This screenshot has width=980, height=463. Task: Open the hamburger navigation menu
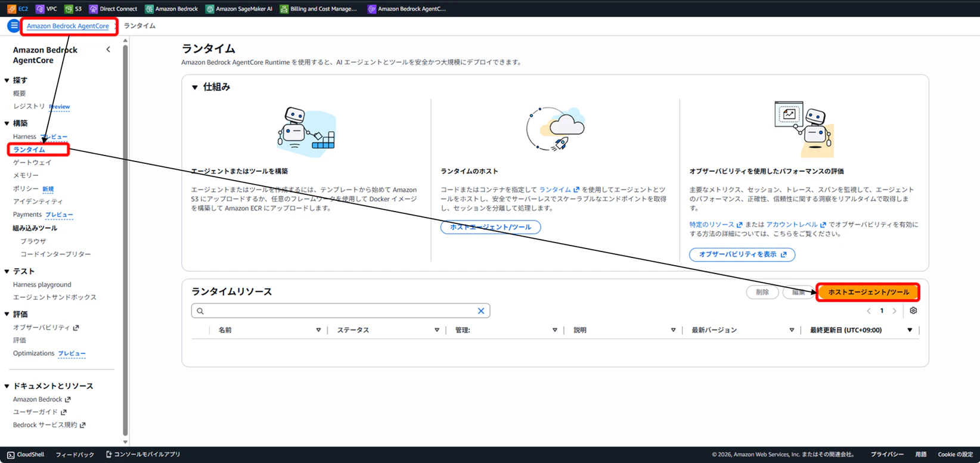13,26
